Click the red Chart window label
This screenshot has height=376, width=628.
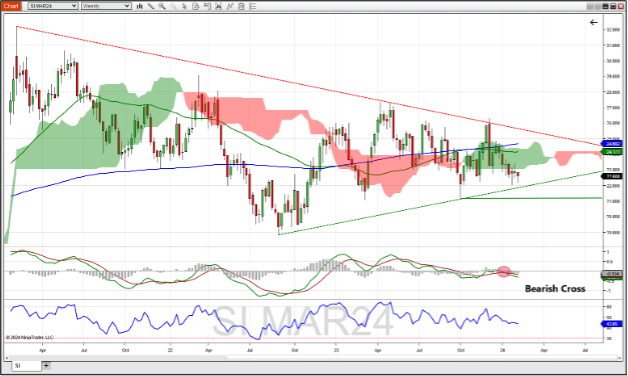pos(11,6)
